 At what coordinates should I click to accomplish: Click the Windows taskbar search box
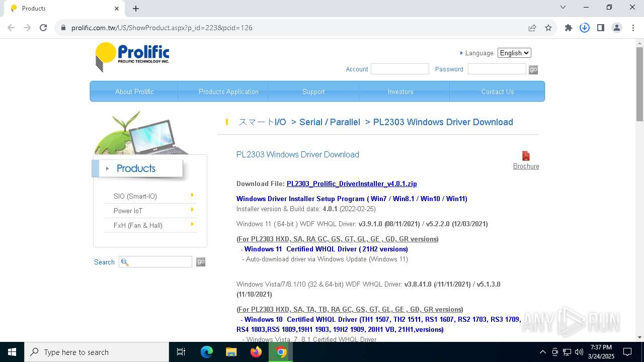tap(97, 352)
